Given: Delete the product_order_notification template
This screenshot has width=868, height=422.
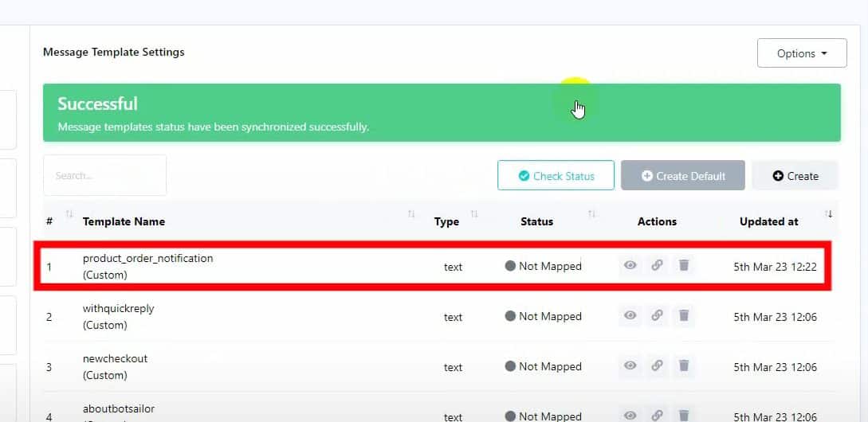Looking at the screenshot, I should (x=683, y=266).
